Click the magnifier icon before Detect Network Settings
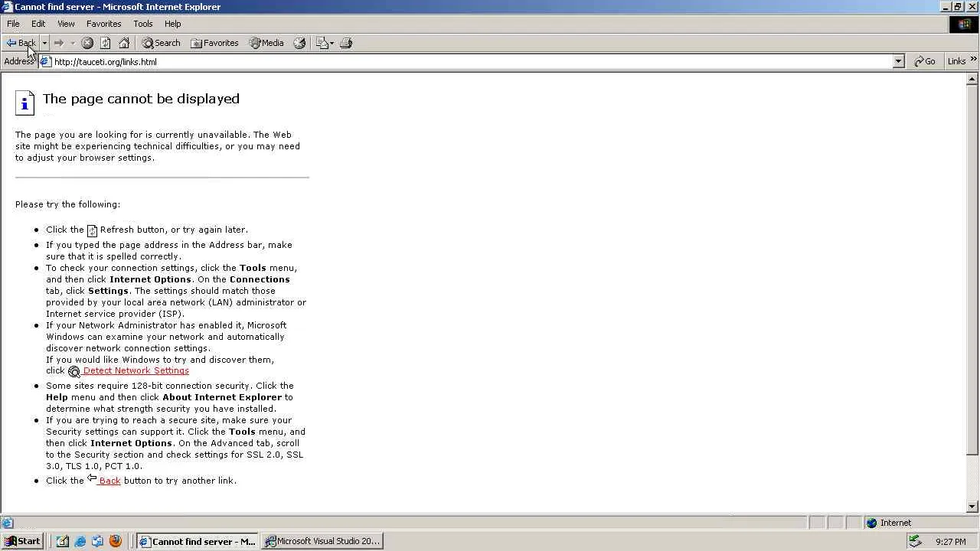This screenshot has width=980, height=551. [x=73, y=371]
